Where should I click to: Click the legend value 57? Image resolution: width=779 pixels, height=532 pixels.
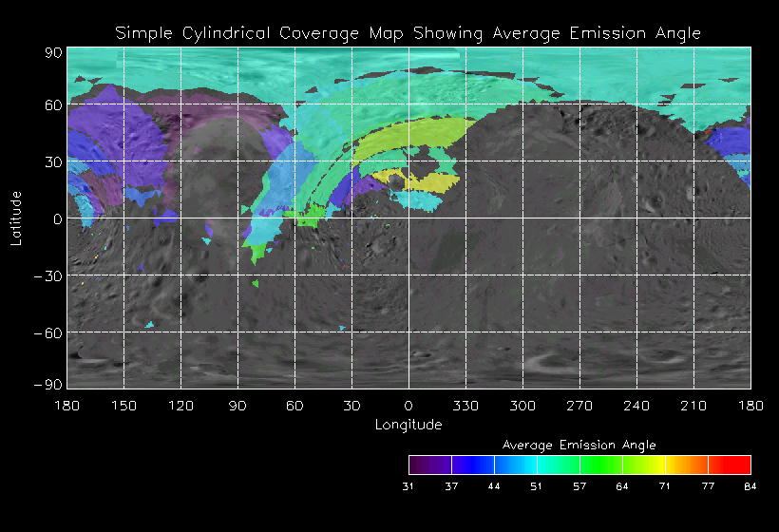coord(579,487)
